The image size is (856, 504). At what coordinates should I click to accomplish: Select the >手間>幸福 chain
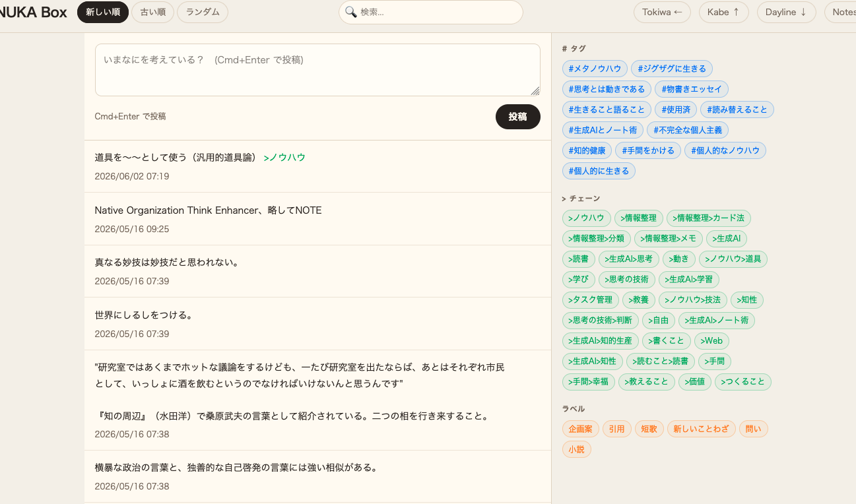[589, 382]
